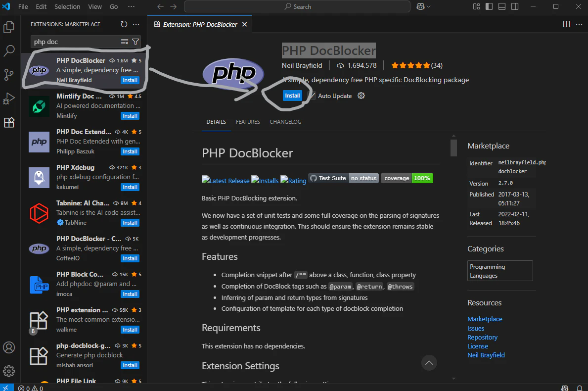Open the License resource link
The height and width of the screenshot is (391, 588).
[x=477, y=346]
